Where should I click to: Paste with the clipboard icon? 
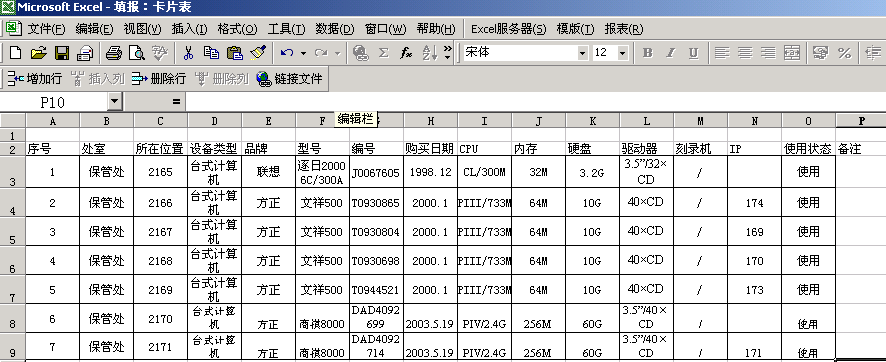click(x=234, y=53)
